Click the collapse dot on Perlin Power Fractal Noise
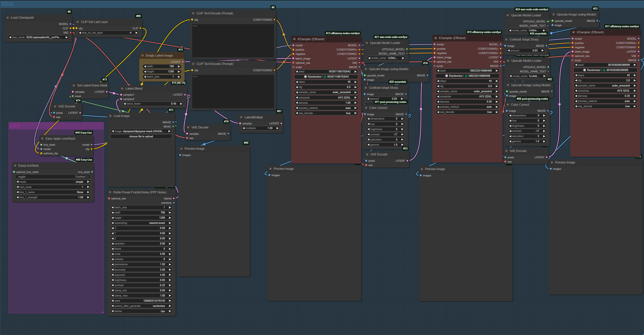 (110, 192)
